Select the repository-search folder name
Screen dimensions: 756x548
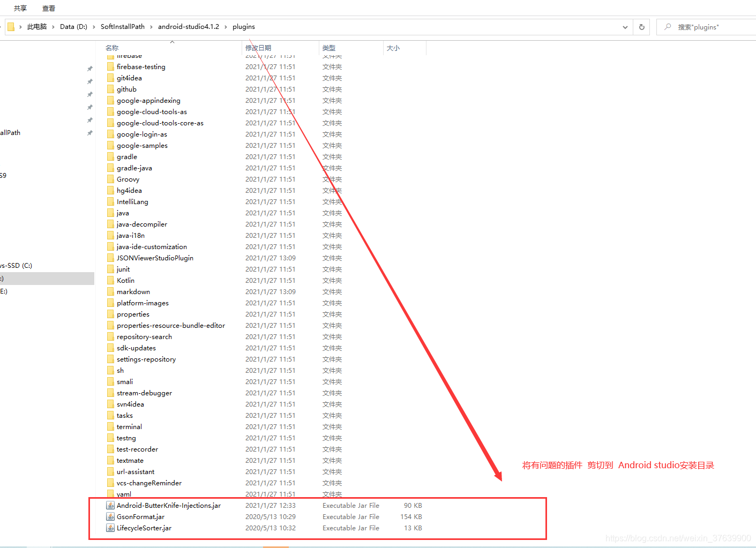click(x=144, y=337)
